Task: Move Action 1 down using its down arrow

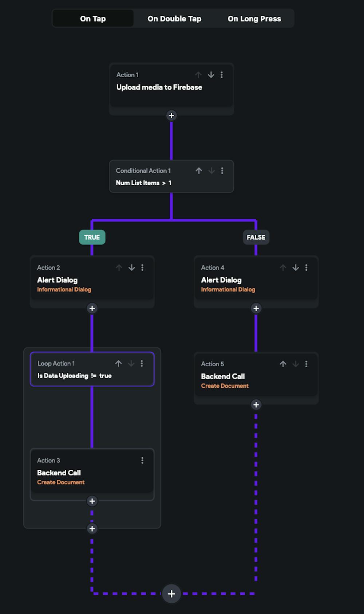Action: 211,75
